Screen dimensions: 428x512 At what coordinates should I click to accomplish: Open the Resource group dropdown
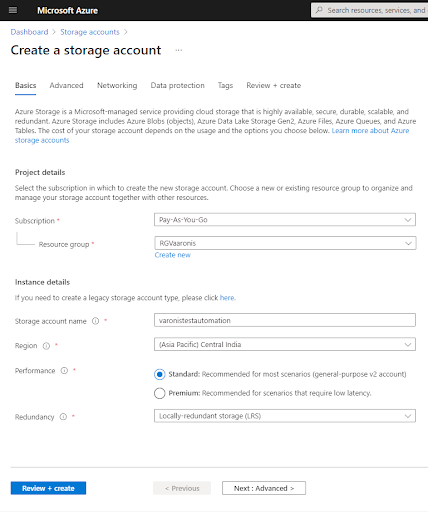(x=285, y=243)
